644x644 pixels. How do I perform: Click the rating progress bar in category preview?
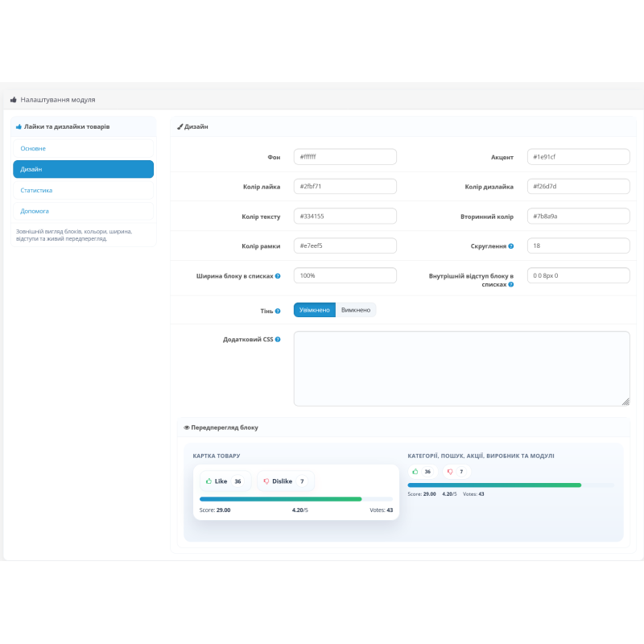[x=511, y=485]
